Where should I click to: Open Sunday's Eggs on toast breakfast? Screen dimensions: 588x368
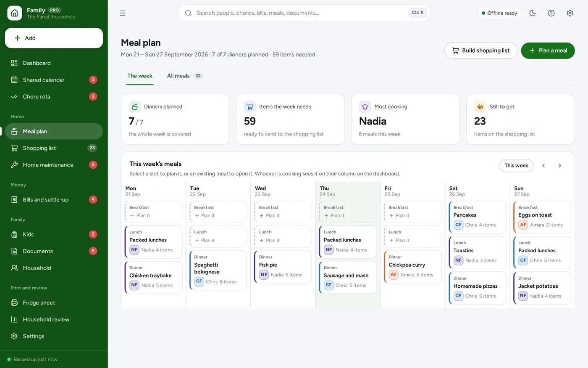[542, 217]
